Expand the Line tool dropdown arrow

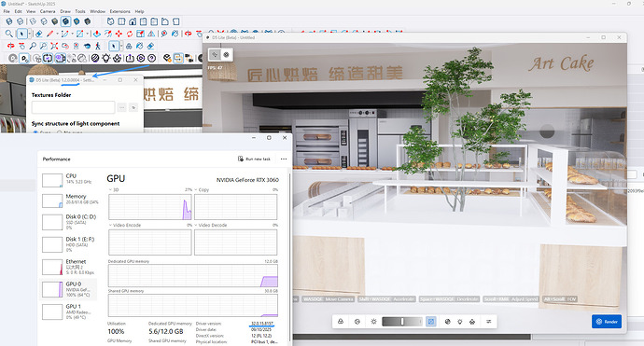coord(57,34)
